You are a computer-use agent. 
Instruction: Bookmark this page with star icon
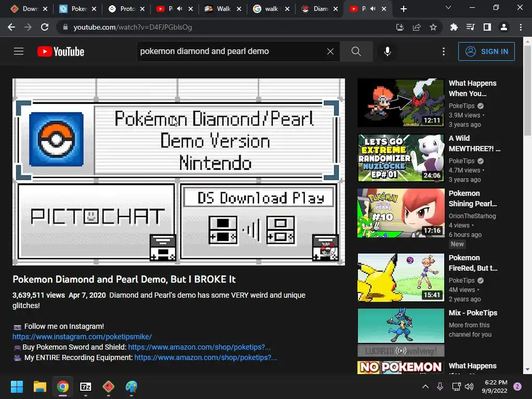pyautogui.click(x=433, y=27)
